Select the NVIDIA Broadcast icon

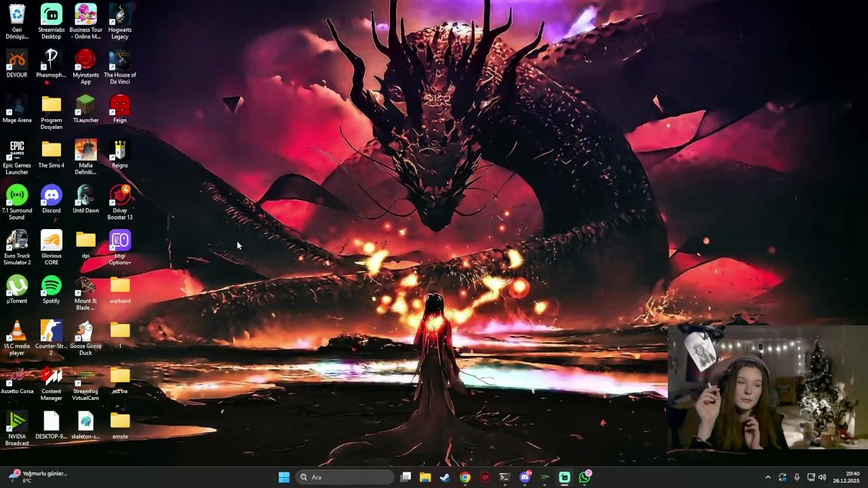[17, 429]
